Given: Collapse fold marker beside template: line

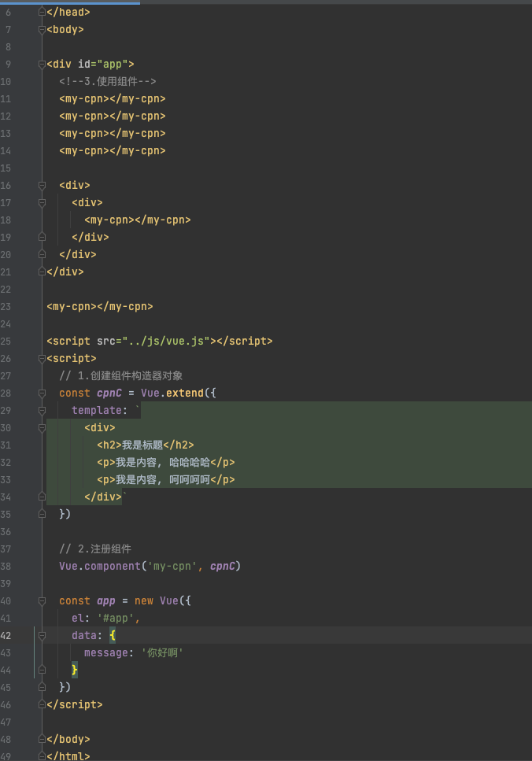Looking at the screenshot, I should point(42,411).
